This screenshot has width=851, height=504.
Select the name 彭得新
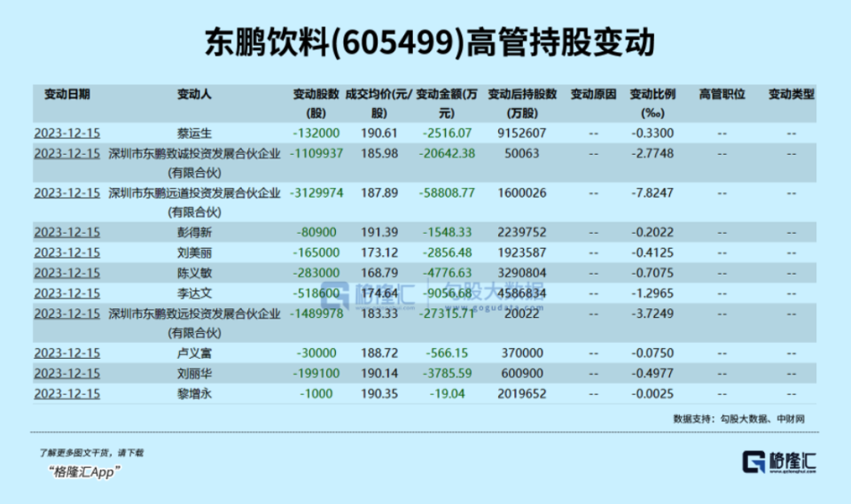[x=194, y=233]
